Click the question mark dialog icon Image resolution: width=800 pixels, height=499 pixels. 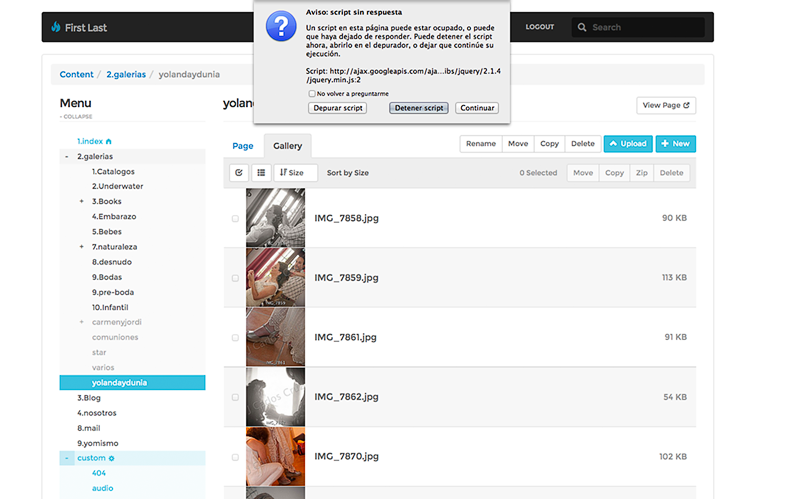tap(281, 26)
